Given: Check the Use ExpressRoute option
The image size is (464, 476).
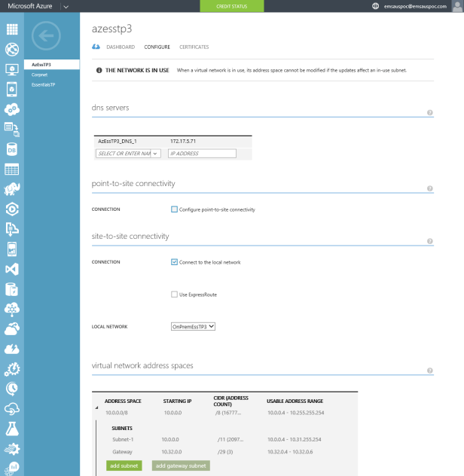Looking at the screenshot, I should [x=175, y=294].
